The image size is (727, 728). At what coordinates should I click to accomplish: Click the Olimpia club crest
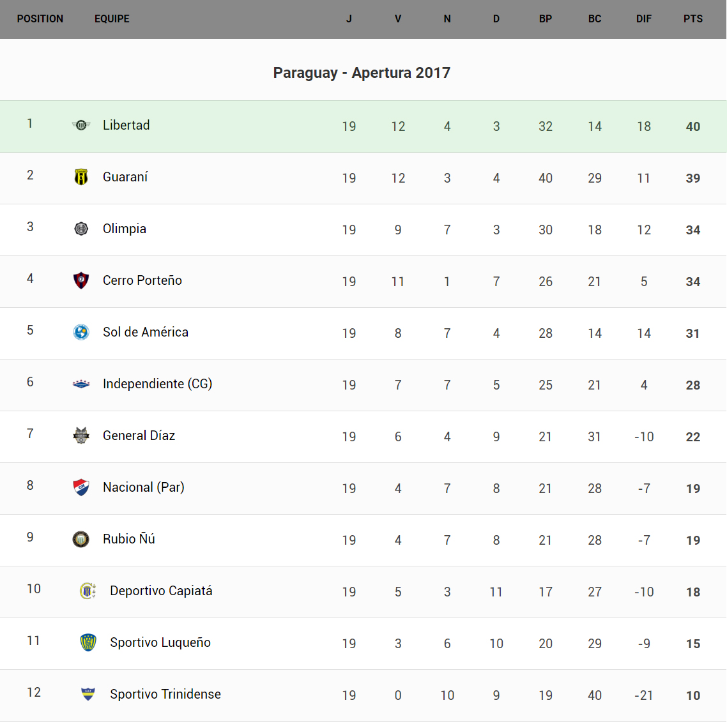pyautogui.click(x=81, y=229)
